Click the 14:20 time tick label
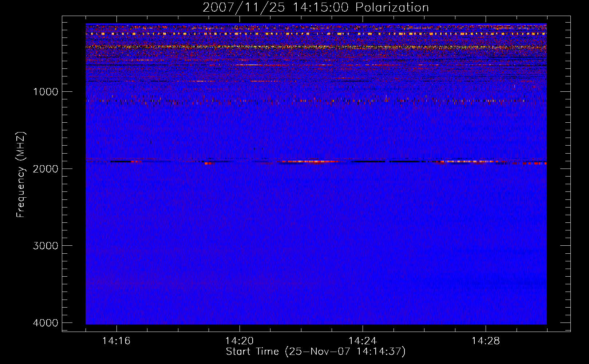The height and width of the screenshot is (364, 589). point(239,341)
